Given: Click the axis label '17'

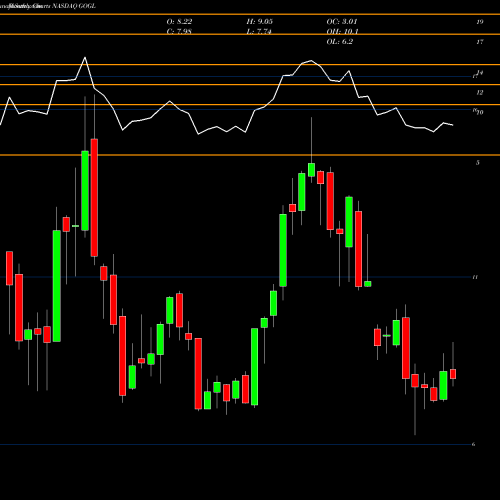Looking at the screenshot, I should point(480,42).
